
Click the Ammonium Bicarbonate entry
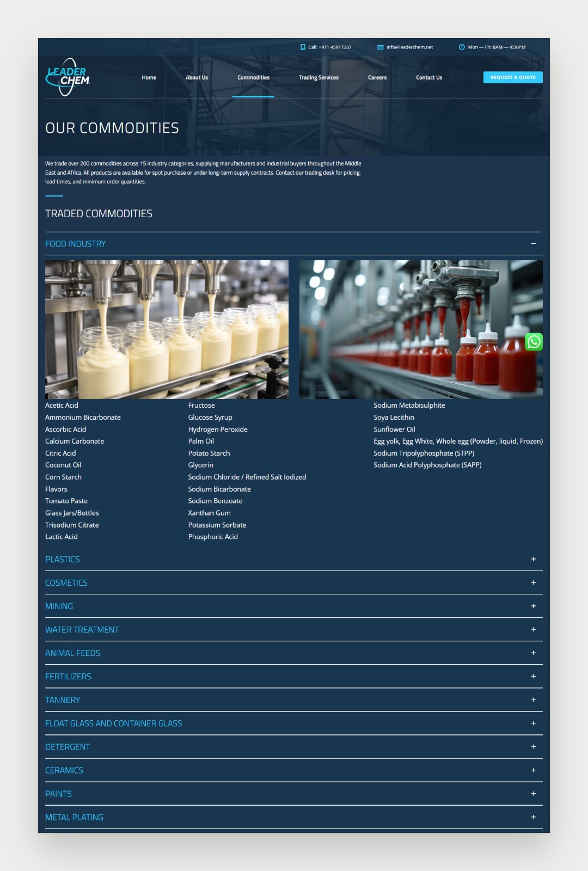83,417
